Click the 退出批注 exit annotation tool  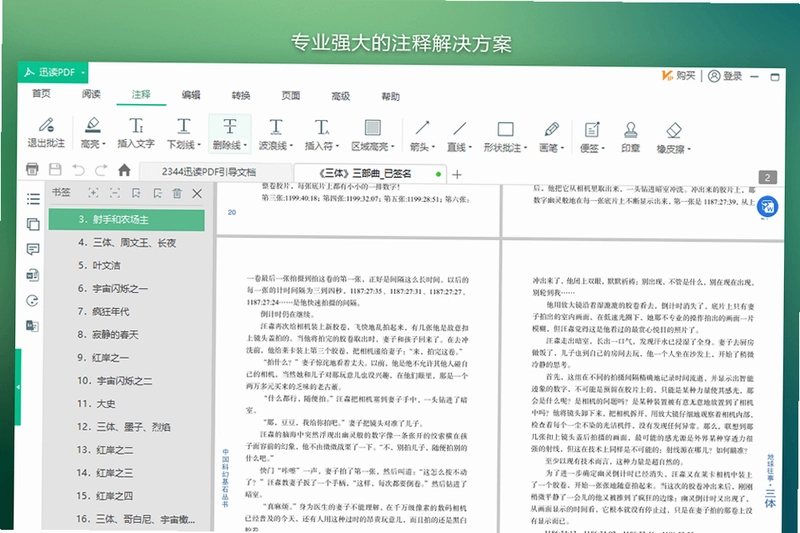pyautogui.click(x=46, y=133)
